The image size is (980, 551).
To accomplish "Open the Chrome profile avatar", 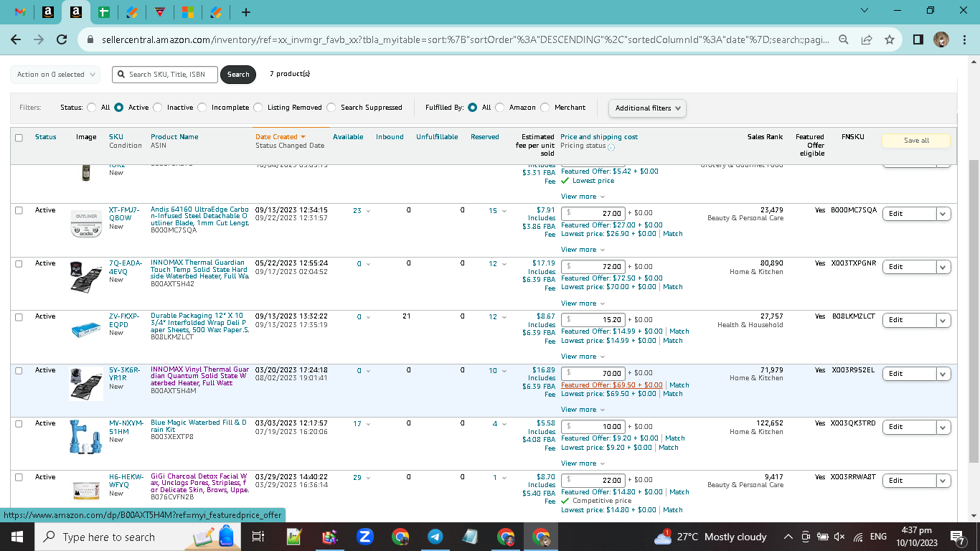I will point(941,39).
